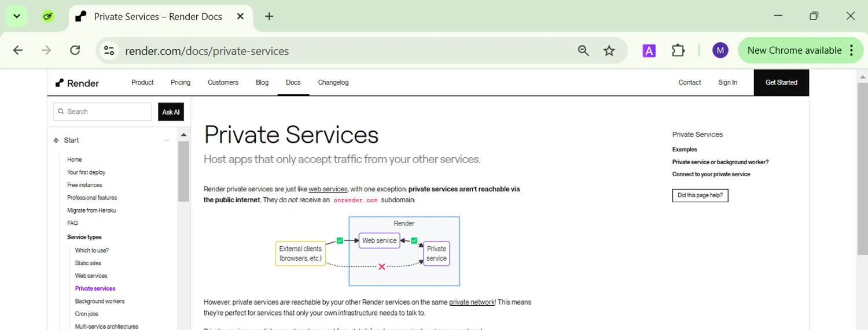
Task: Open the Blog page
Action: (x=262, y=83)
